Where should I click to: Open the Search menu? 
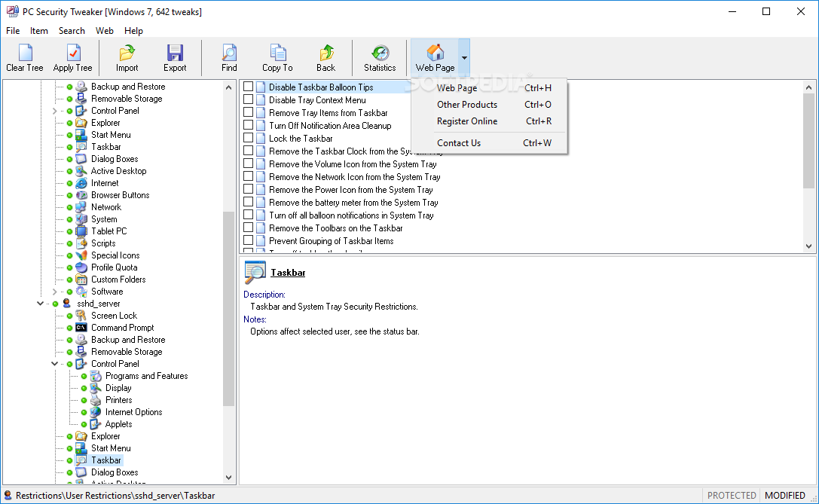click(x=72, y=31)
